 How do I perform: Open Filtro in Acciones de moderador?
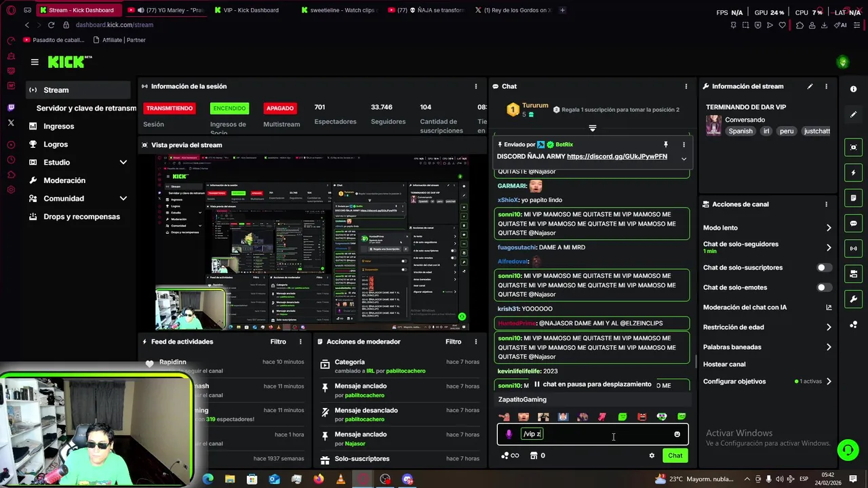tap(454, 342)
